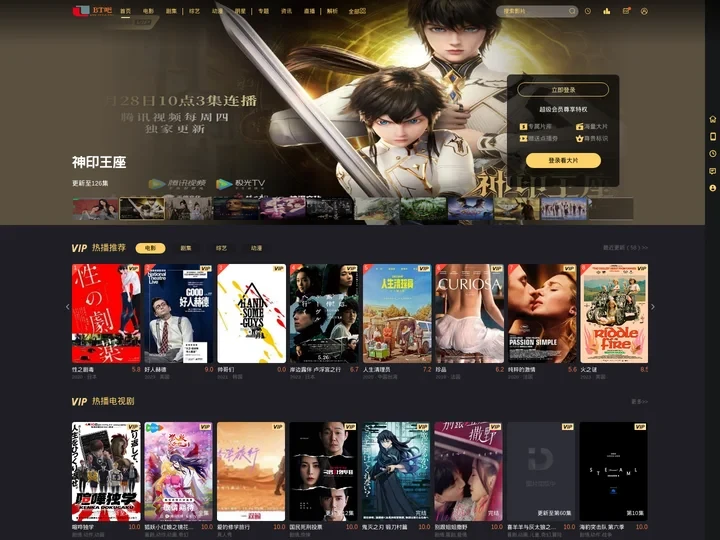Select the 剧集 tab under 热播推荐
This screenshot has height=540, width=720.
pos(186,248)
